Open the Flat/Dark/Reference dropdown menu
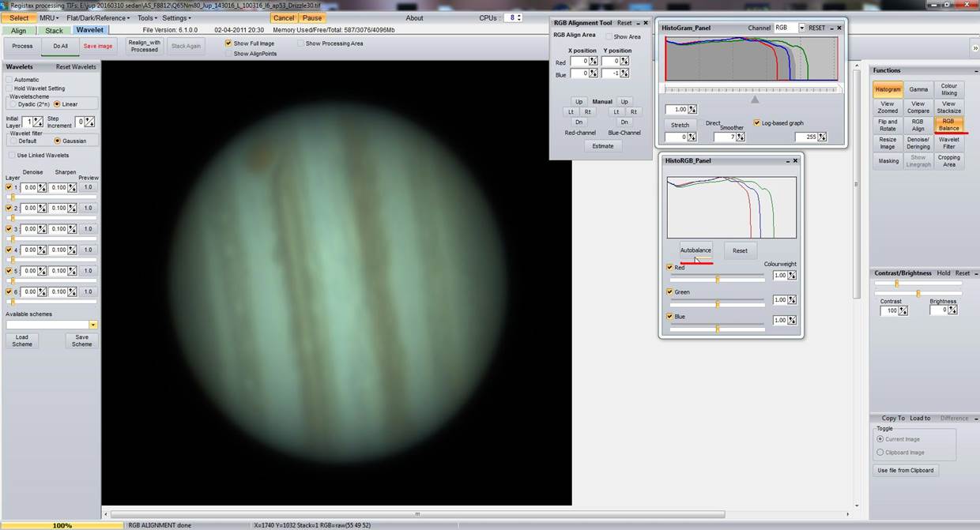The height and width of the screenshot is (530, 980). point(98,17)
